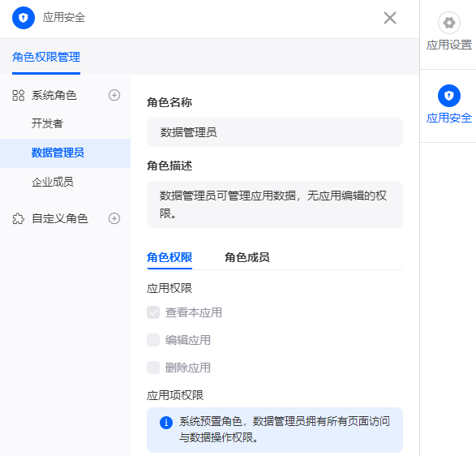
Task: Expand the 自定义角色 group
Action: tap(60, 219)
